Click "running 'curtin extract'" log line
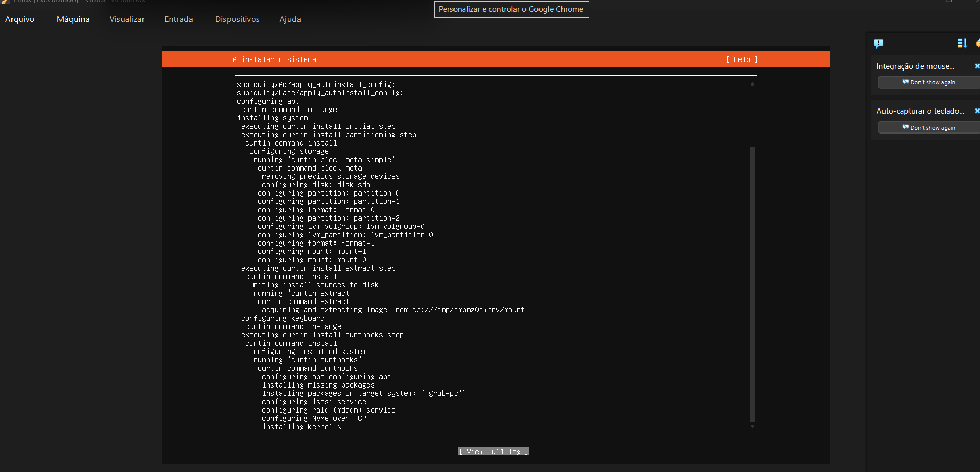Image resolution: width=980 pixels, height=472 pixels. click(304, 293)
